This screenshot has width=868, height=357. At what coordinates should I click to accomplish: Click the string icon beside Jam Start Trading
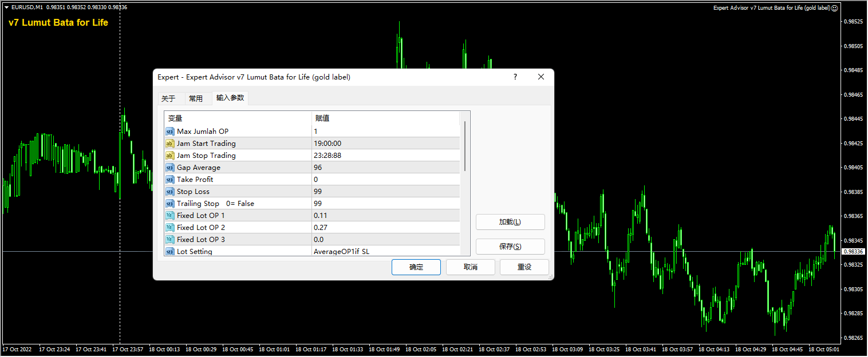pos(169,143)
